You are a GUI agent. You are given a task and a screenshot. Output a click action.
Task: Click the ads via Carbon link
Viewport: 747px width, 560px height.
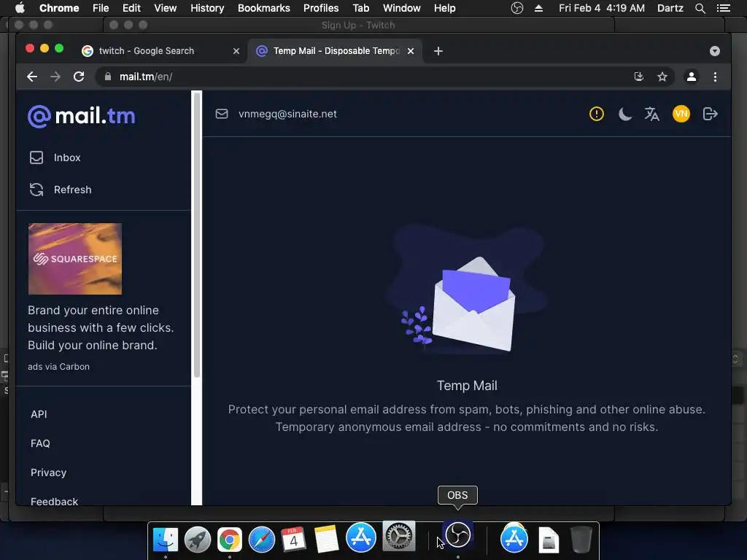pos(58,367)
